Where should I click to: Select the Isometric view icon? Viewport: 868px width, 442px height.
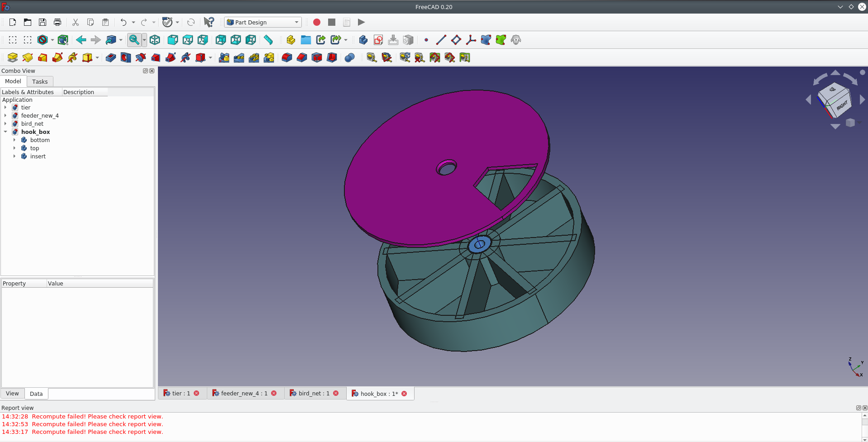coord(155,40)
